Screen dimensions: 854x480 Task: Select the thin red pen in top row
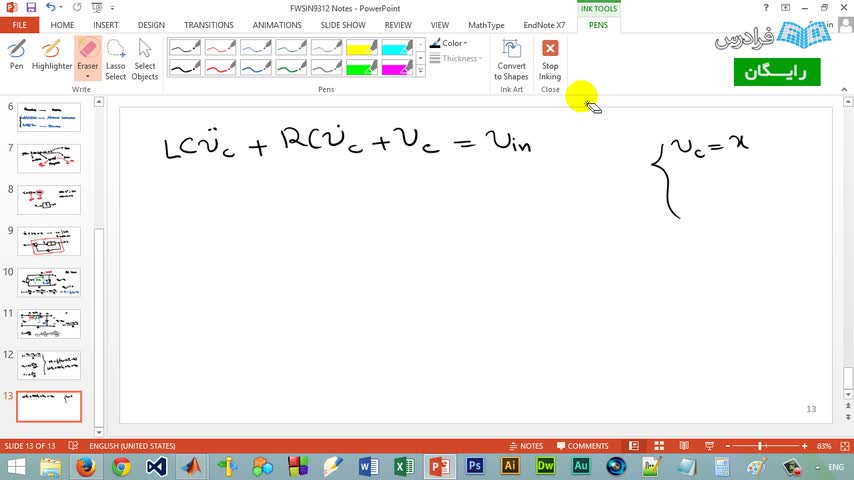coord(220,47)
